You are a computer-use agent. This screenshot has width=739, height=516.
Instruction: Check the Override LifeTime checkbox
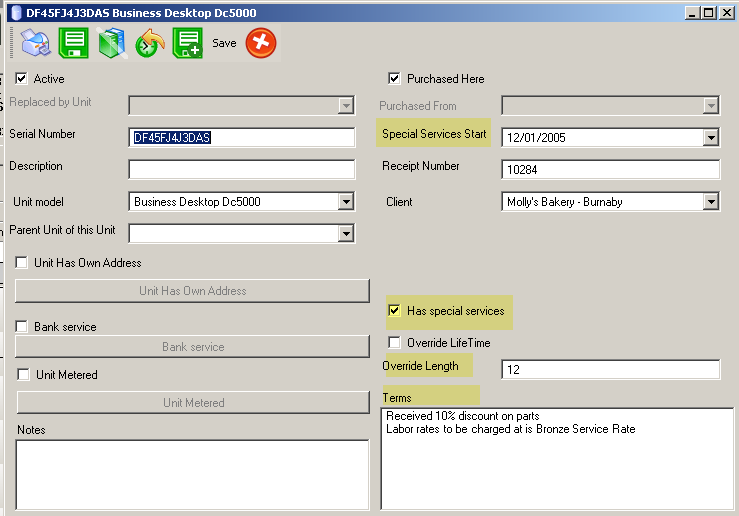[394, 343]
